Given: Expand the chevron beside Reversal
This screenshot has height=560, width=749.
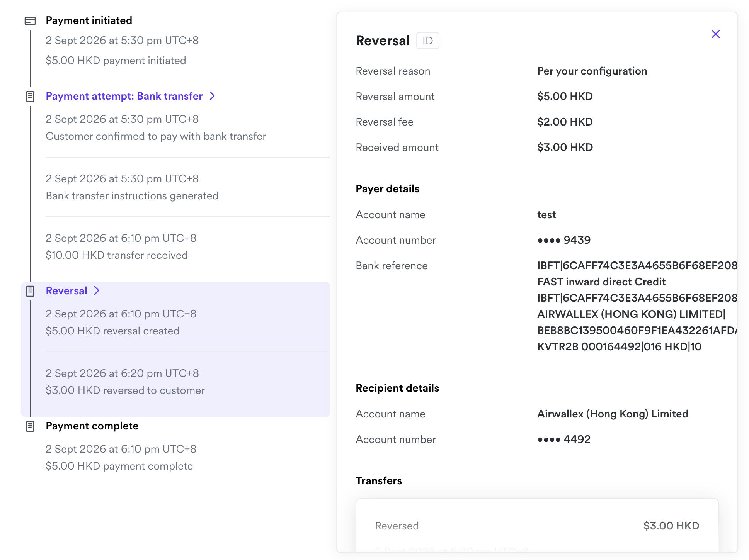Looking at the screenshot, I should tap(97, 290).
